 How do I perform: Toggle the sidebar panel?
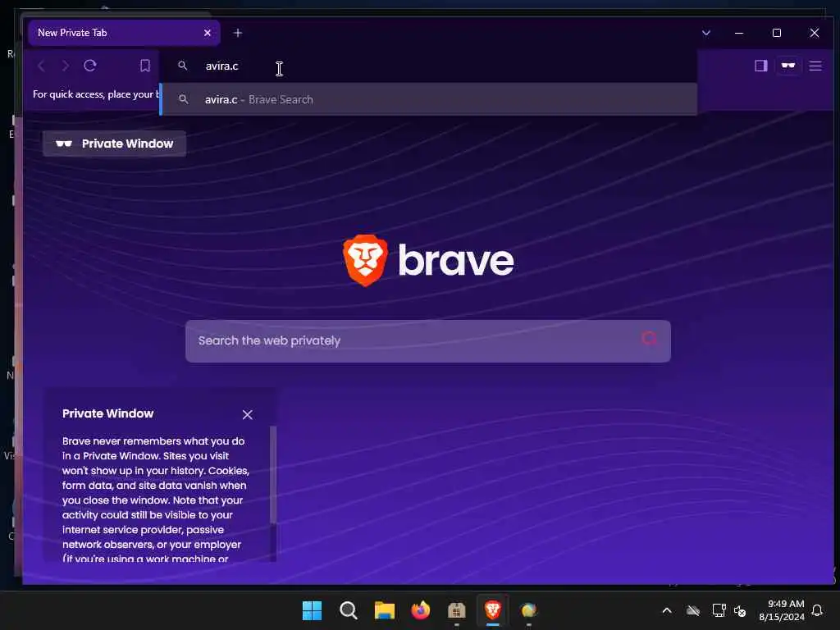tap(760, 66)
